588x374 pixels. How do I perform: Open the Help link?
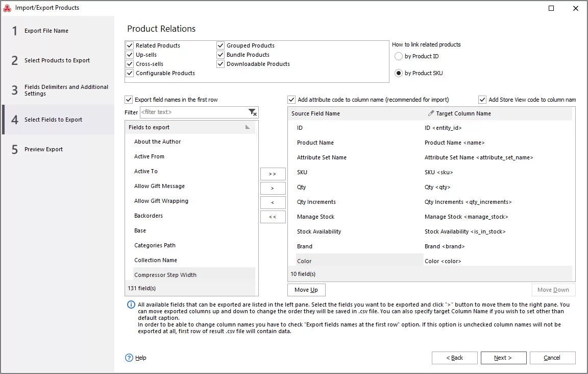[x=141, y=358]
